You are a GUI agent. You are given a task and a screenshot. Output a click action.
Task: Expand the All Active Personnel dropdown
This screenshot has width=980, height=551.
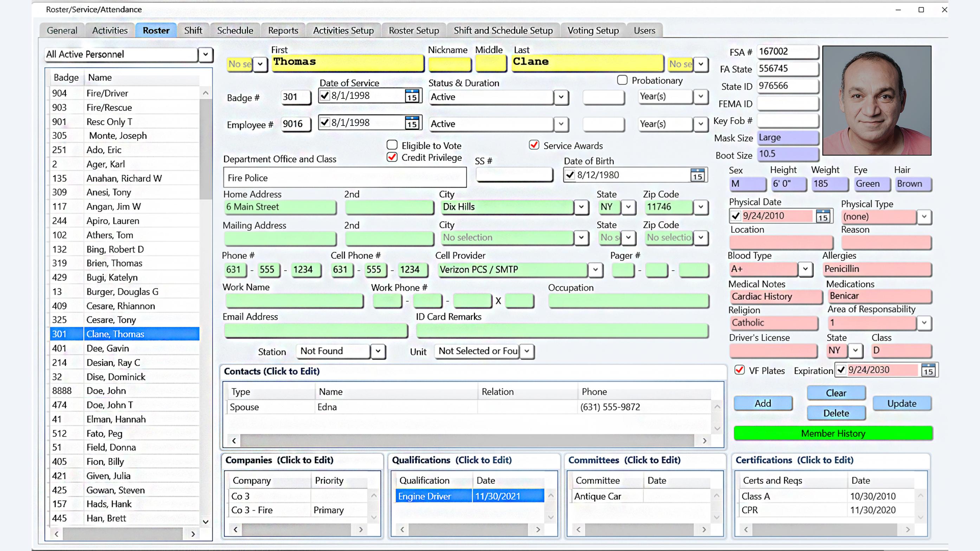pos(205,55)
